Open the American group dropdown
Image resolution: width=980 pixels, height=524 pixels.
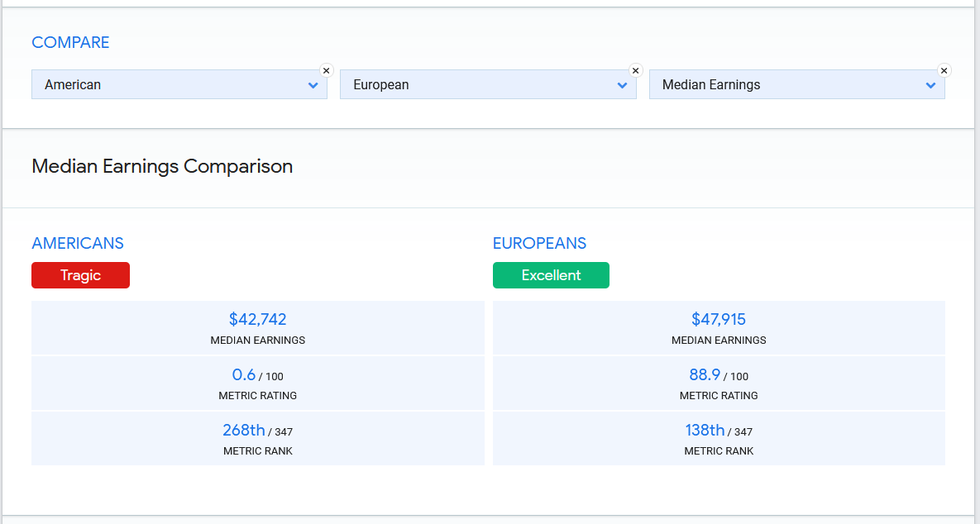[170, 84]
